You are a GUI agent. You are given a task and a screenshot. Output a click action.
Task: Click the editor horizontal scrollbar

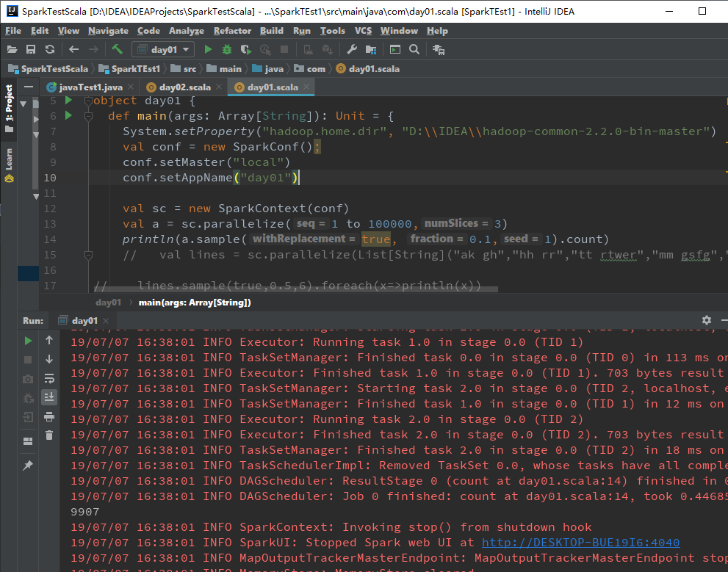tap(296, 289)
